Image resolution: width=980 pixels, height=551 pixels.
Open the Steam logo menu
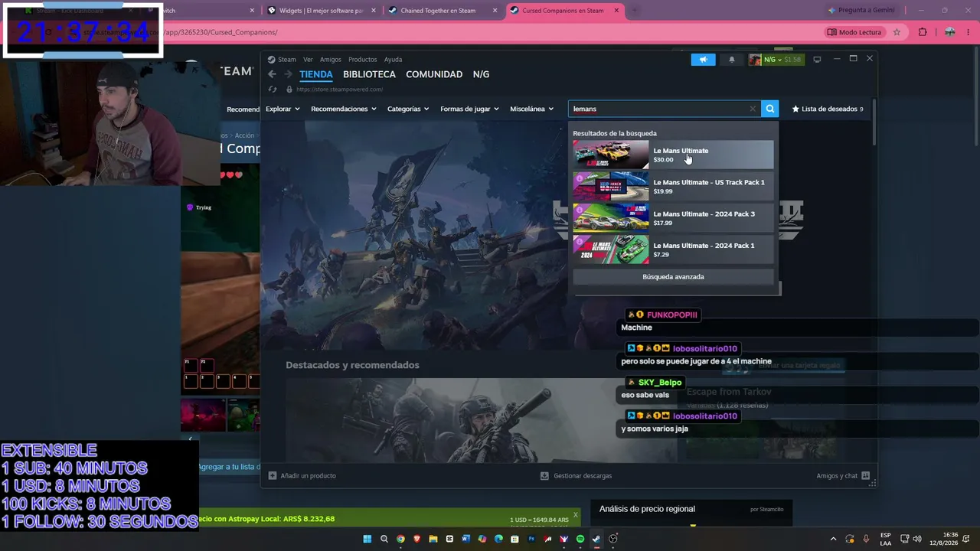click(282, 60)
